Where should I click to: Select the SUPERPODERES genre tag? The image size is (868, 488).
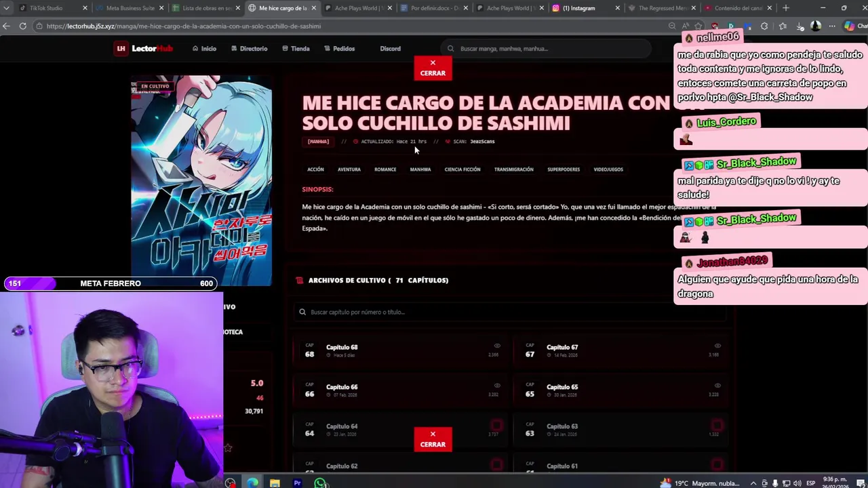[x=564, y=169]
